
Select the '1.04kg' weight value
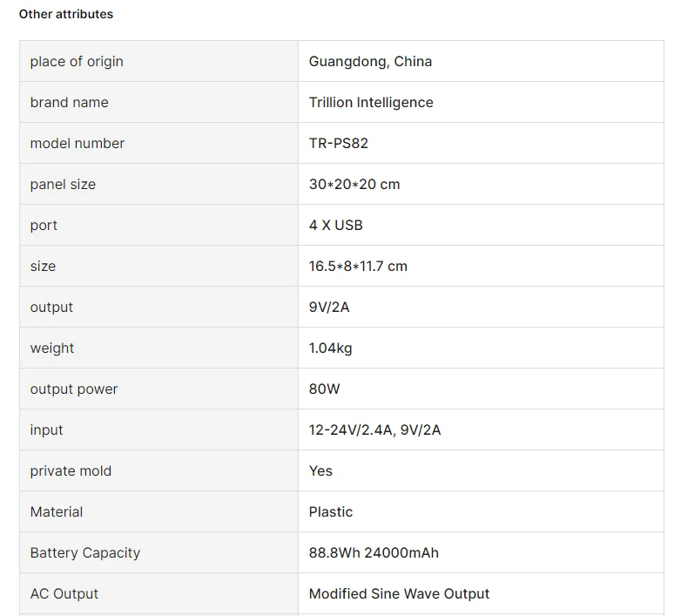pyautogui.click(x=330, y=348)
